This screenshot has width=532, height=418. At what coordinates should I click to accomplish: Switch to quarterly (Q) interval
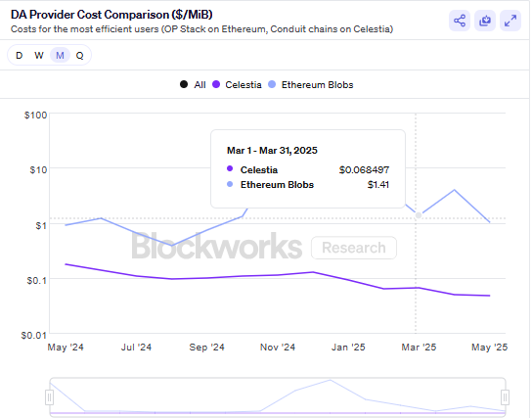point(79,55)
